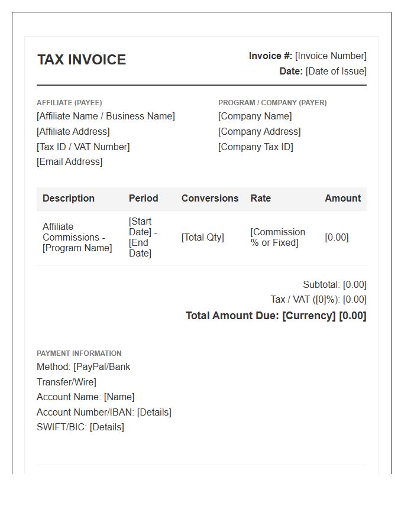
Task: Click the Total Amount Due line
Action: pos(276,316)
